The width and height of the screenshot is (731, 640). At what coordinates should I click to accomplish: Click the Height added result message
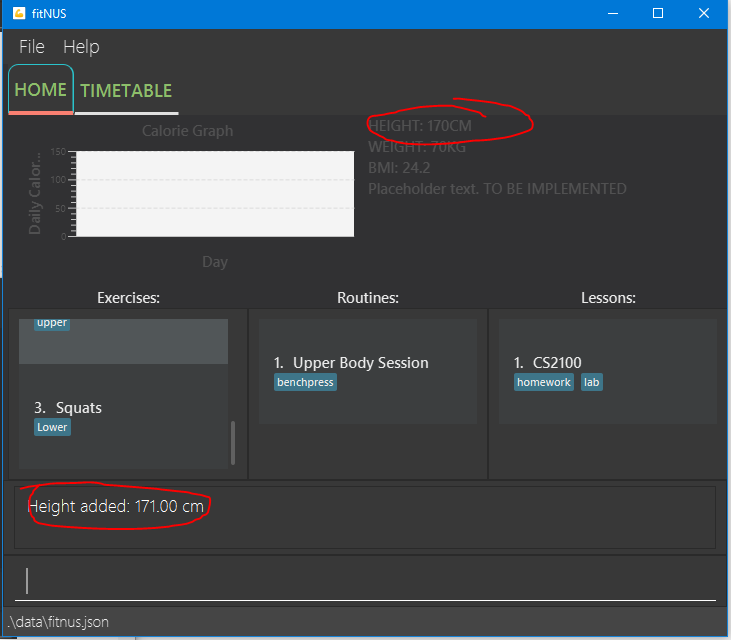116,506
